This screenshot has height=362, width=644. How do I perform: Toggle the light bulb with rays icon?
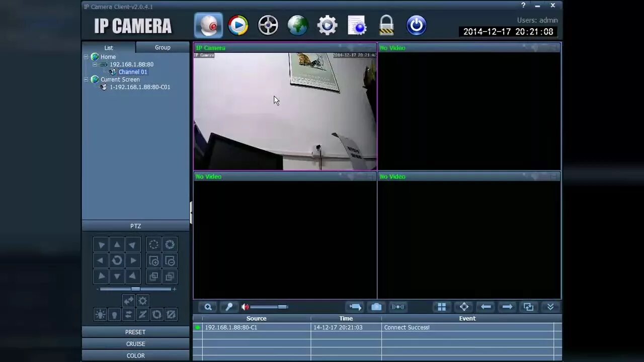click(x=100, y=315)
